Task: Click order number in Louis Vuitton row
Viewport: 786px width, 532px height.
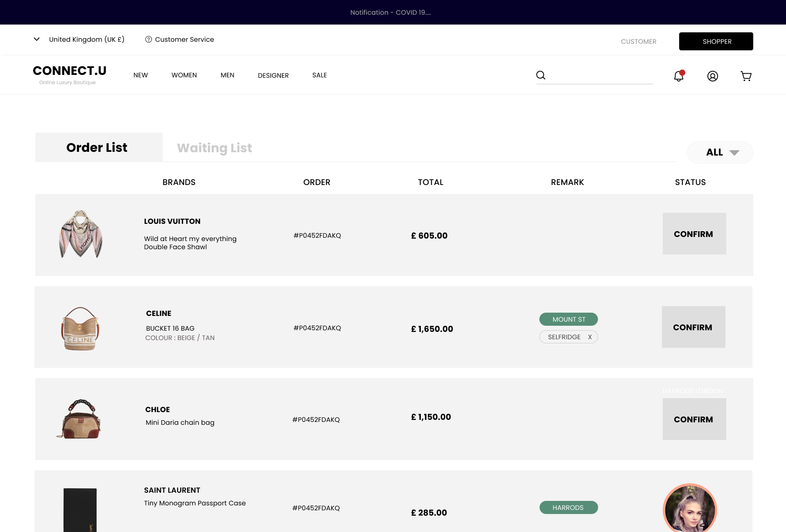Action: pyautogui.click(x=317, y=235)
